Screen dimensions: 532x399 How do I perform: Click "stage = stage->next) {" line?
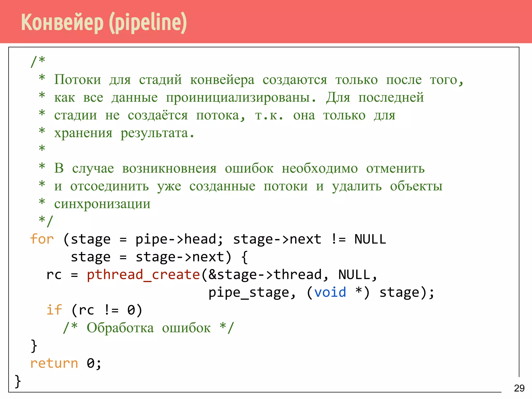[x=159, y=257]
